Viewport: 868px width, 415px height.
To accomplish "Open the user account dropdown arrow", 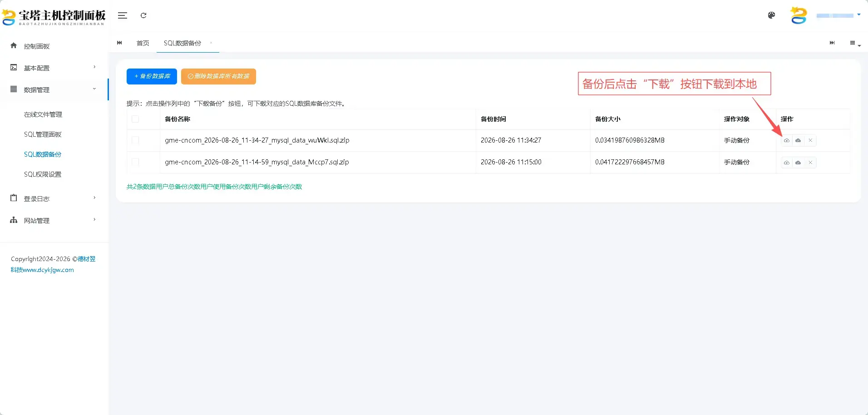I will [x=858, y=15].
